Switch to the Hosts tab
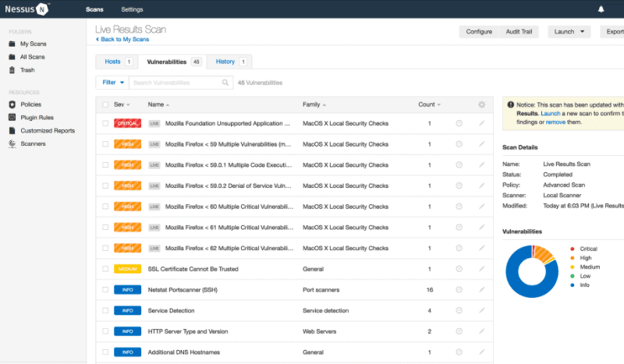Image resolution: width=624 pixels, height=364 pixels. 117,62
